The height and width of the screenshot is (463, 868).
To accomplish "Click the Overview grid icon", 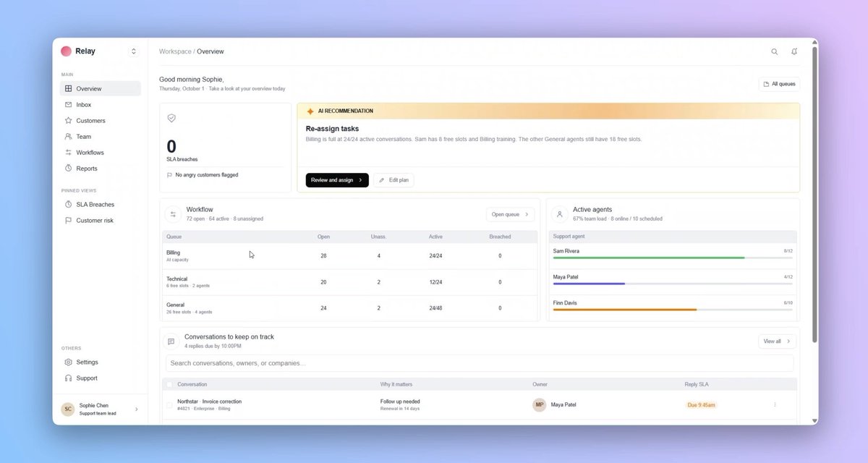I will pos(68,88).
